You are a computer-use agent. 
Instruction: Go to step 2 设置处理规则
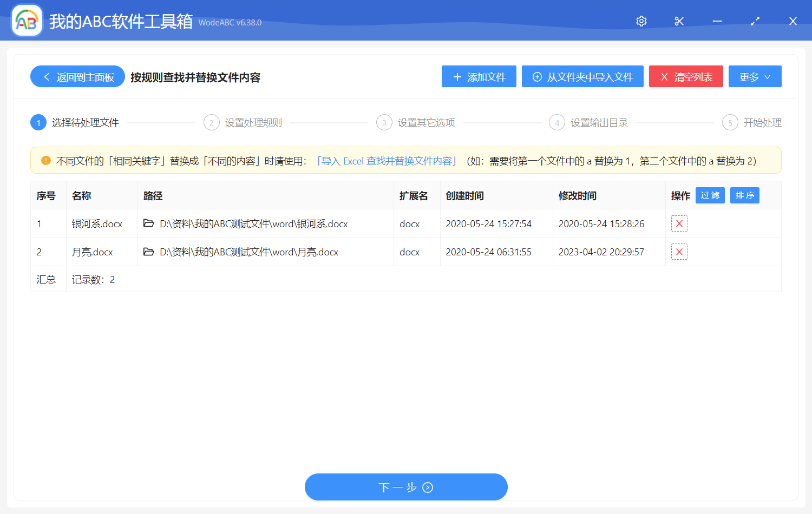[243, 123]
